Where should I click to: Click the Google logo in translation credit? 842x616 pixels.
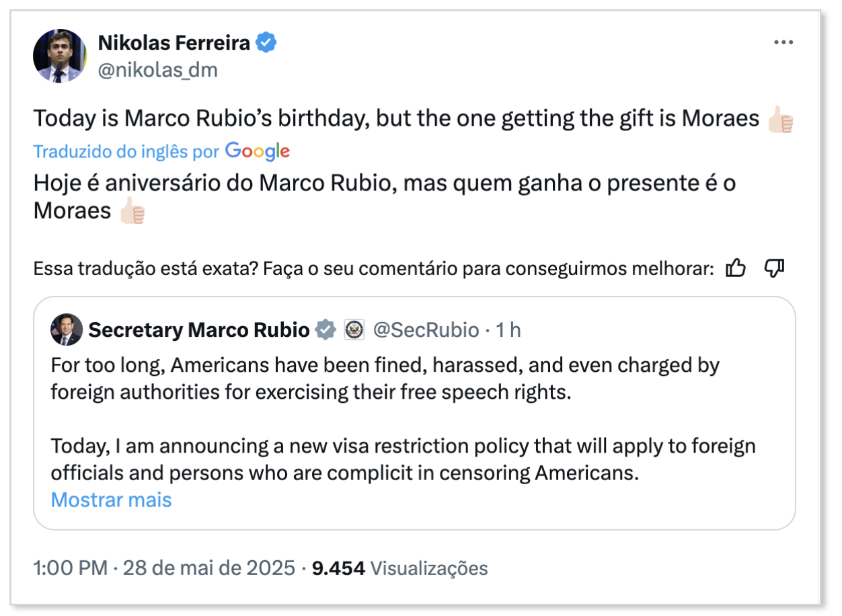tap(258, 151)
